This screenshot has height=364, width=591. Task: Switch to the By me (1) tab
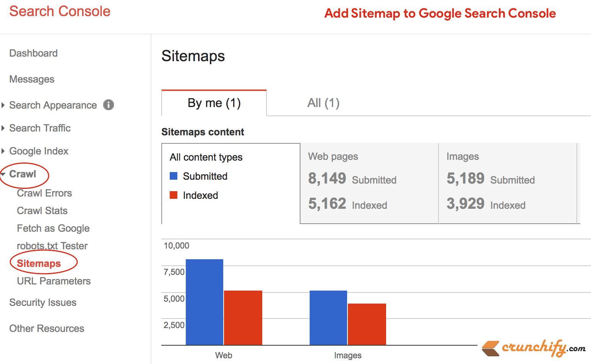[214, 103]
